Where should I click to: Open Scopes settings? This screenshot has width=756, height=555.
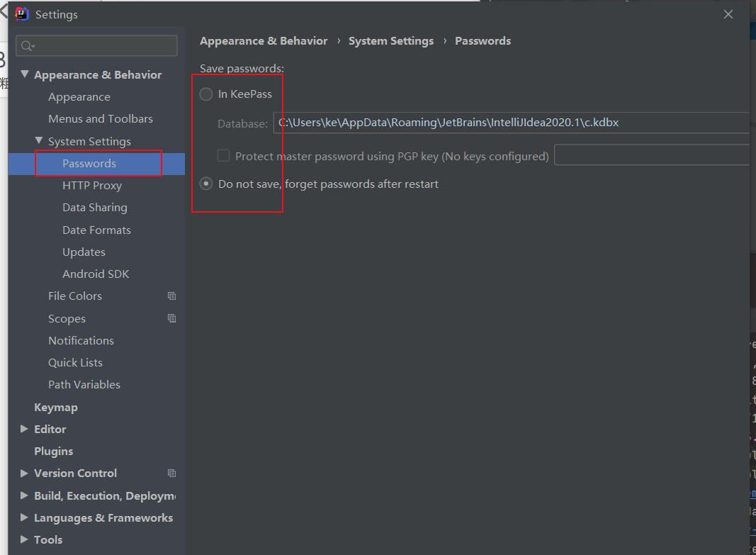pyautogui.click(x=67, y=319)
